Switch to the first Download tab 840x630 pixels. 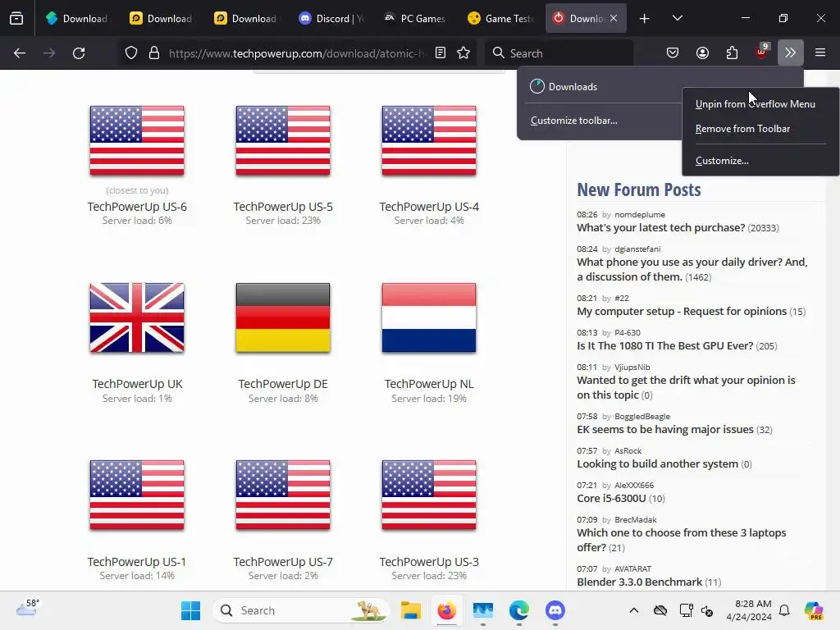77,18
